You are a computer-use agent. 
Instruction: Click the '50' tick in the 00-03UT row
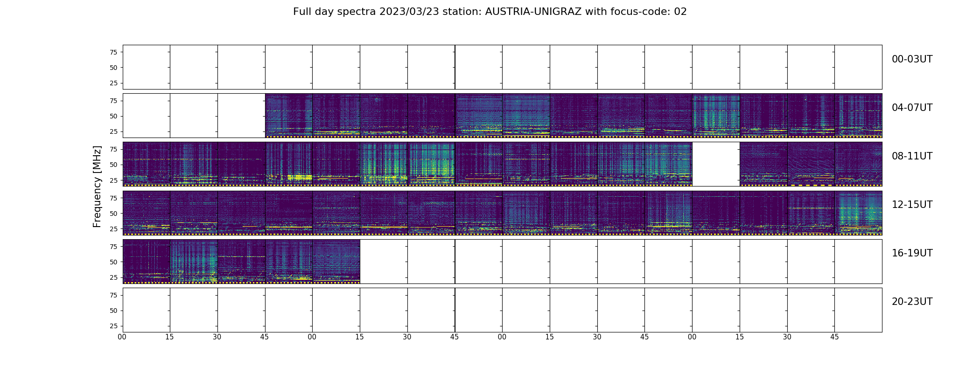(113, 68)
